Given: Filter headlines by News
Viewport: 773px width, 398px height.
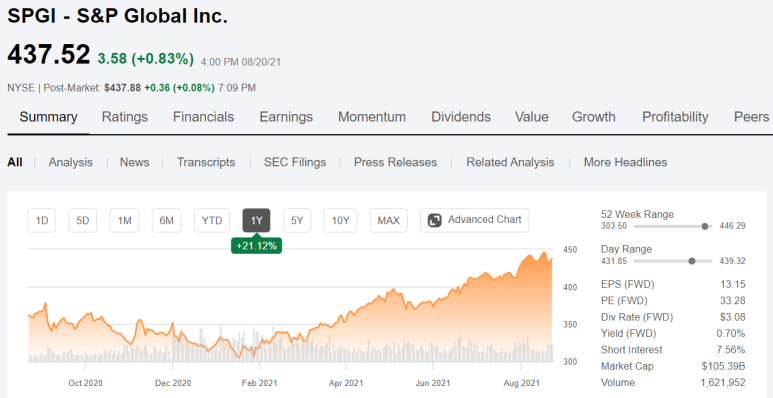Looking at the screenshot, I should tap(135, 162).
